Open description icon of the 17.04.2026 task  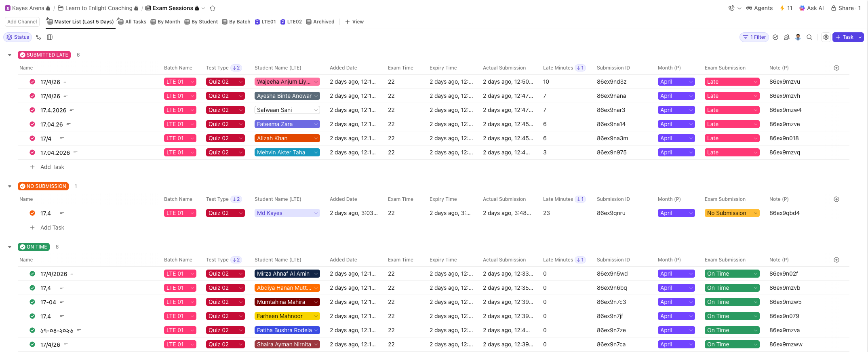click(75, 152)
